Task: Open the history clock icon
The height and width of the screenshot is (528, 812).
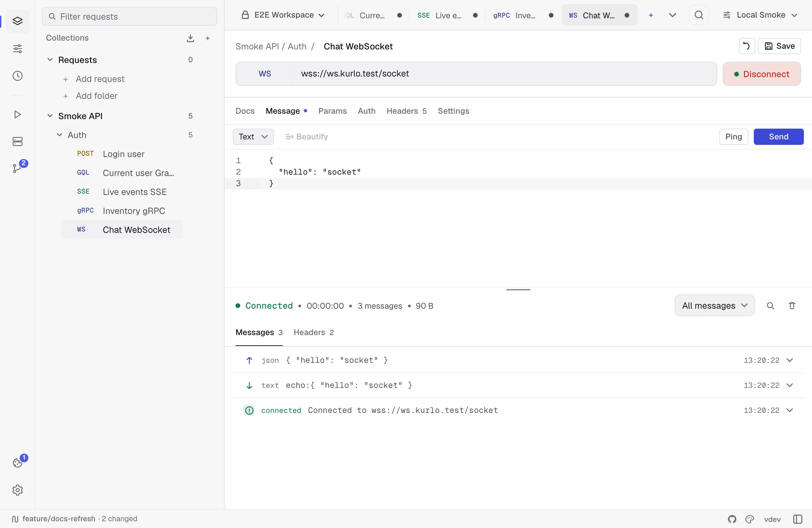Action: point(17,76)
